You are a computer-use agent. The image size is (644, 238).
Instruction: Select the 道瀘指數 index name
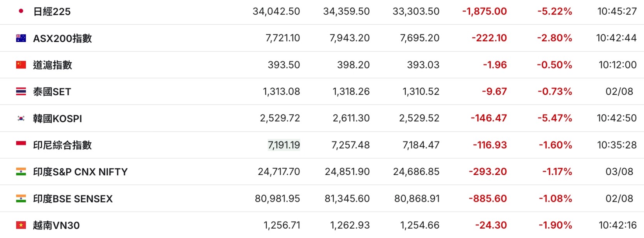[53, 65]
